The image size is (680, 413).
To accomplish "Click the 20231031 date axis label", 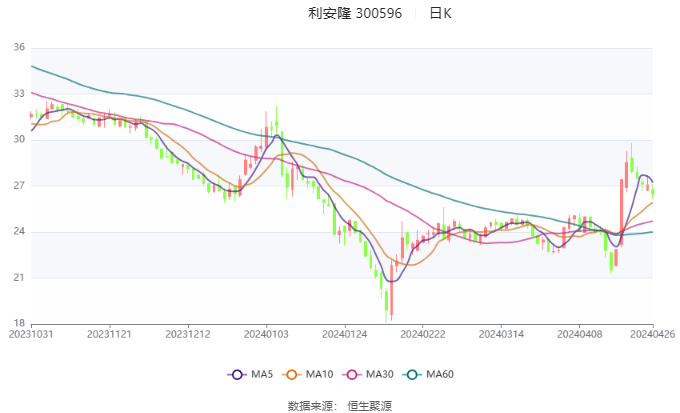I will (x=31, y=334).
